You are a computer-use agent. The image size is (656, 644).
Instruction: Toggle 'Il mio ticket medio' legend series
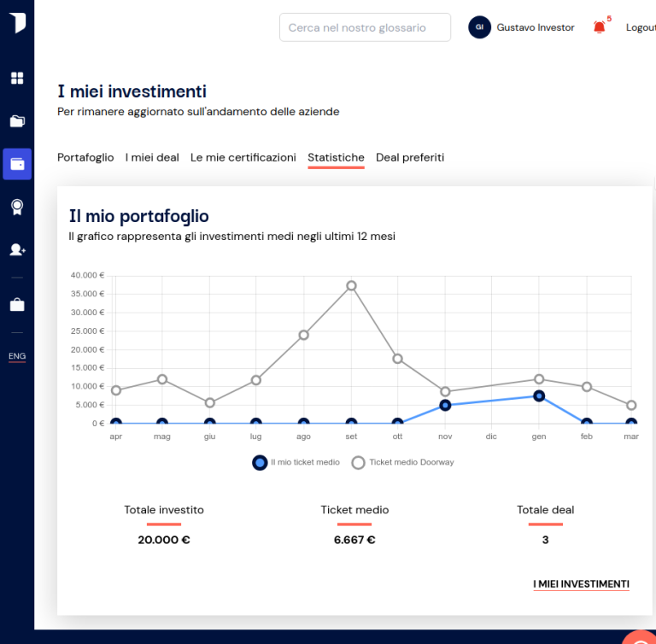pyautogui.click(x=296, y=462)
